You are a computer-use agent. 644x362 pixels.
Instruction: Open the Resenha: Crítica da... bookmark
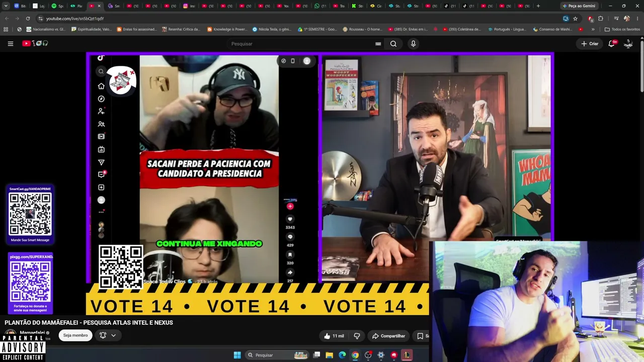181,29
